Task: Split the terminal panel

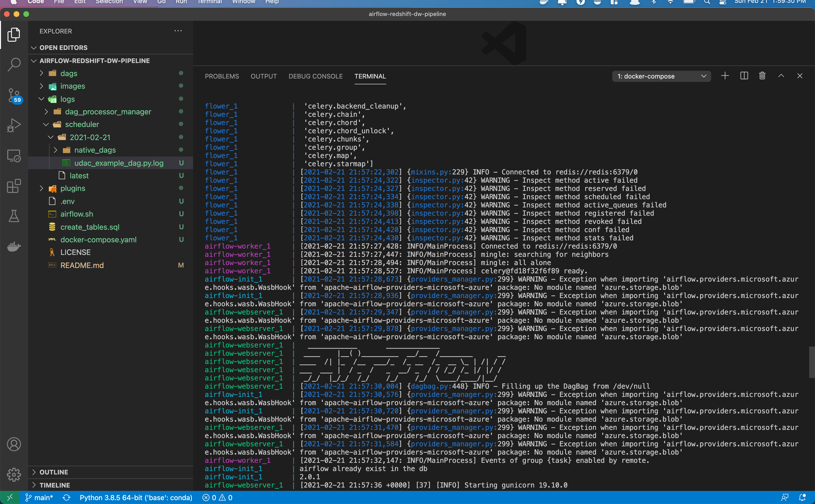Action: point(744,76)
